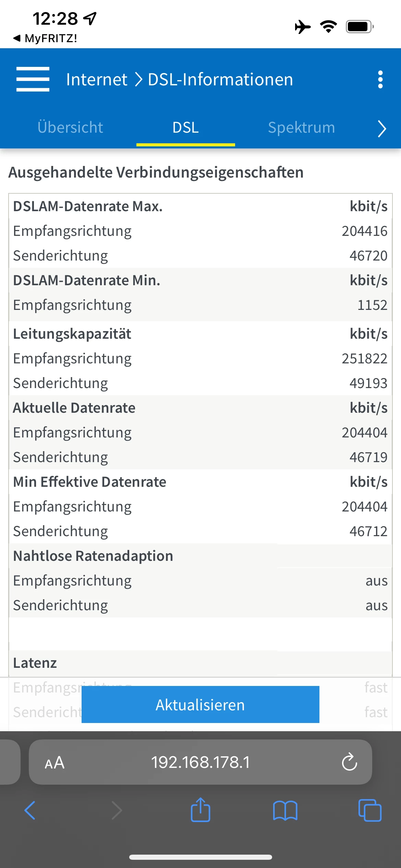The width and height of the screenshot is (401, 868).
Task: Go back with Safari back arrow
Action: (30, 810)
